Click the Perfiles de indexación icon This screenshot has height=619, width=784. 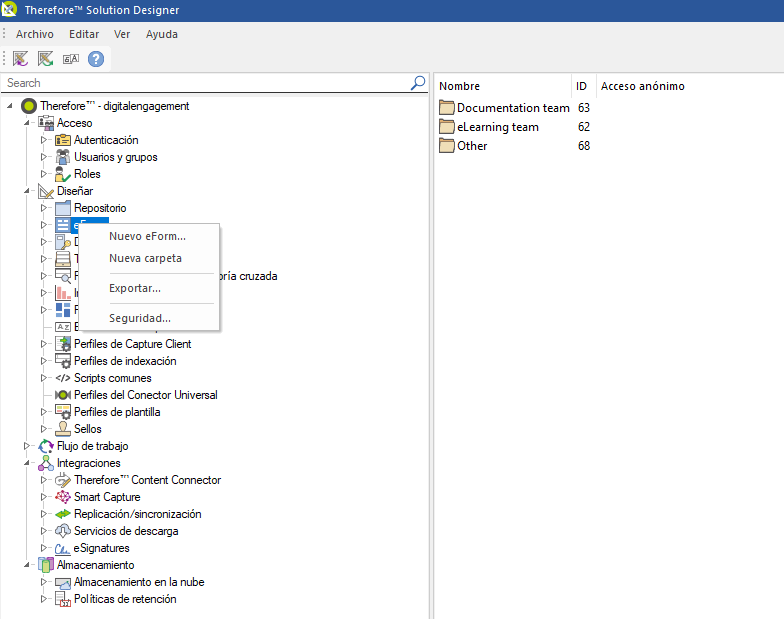click(63, 361)
